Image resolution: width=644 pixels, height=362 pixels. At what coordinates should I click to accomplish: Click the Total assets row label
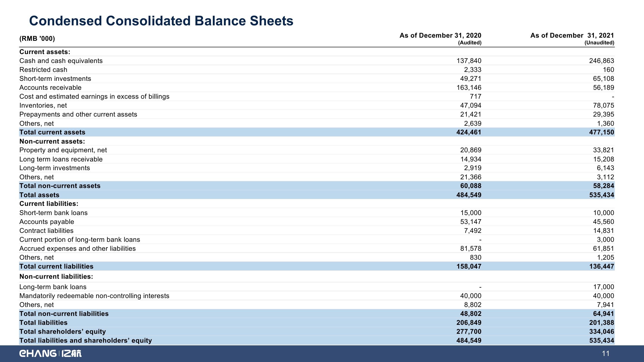[39, 195]
